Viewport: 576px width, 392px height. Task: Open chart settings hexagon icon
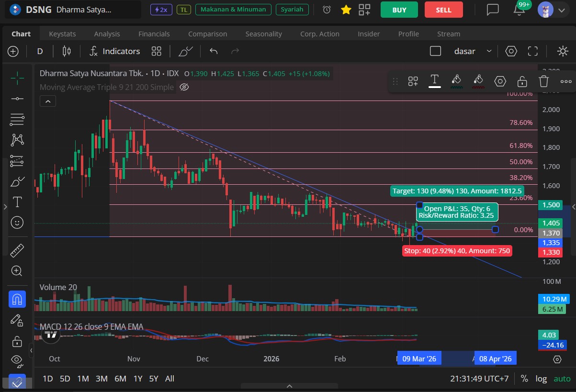pyautogui.click(x=511, y=51)
